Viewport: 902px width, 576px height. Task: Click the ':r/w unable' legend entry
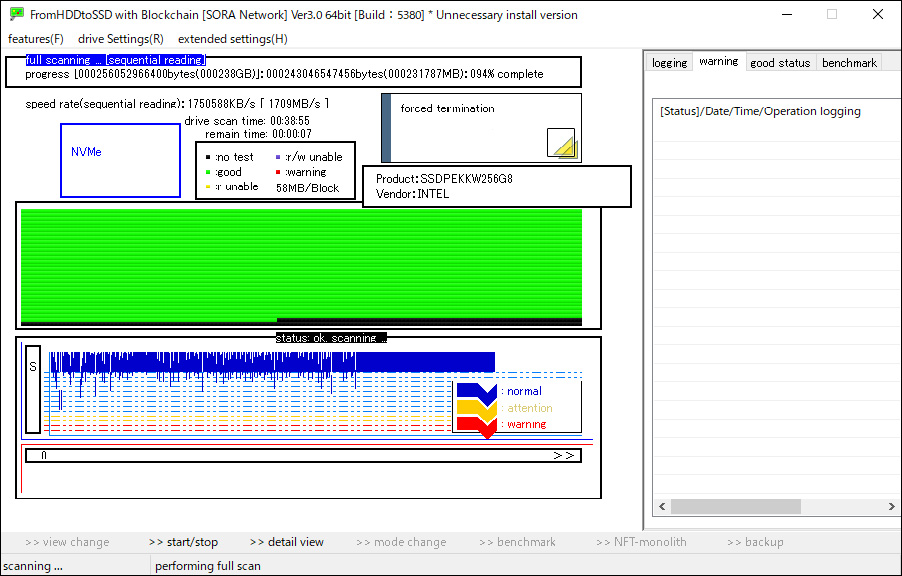click(x=309, y=157)
